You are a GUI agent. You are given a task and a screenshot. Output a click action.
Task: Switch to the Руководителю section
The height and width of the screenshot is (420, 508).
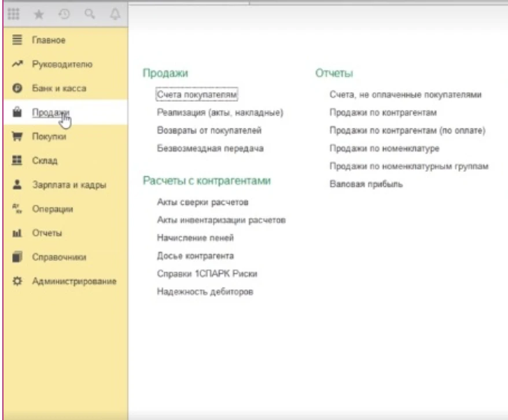62,64
